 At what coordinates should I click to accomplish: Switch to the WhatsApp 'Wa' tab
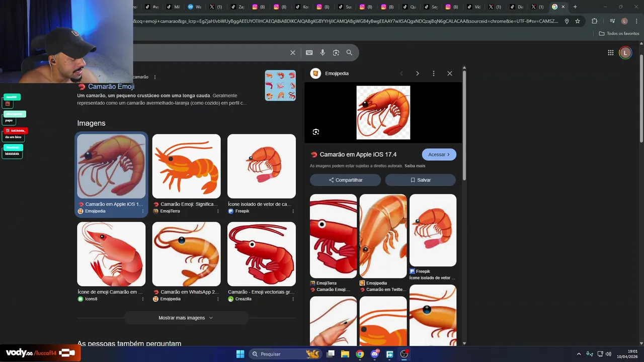(x=195, y=7)
